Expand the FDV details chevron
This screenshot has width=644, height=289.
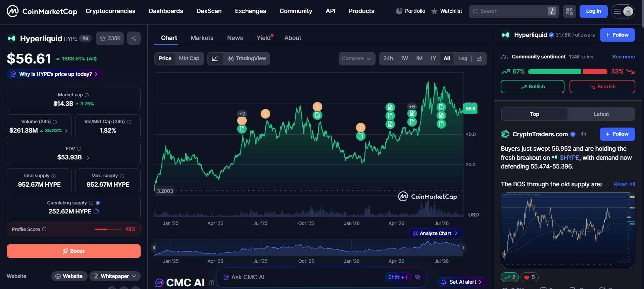click(x=88, y=158)
